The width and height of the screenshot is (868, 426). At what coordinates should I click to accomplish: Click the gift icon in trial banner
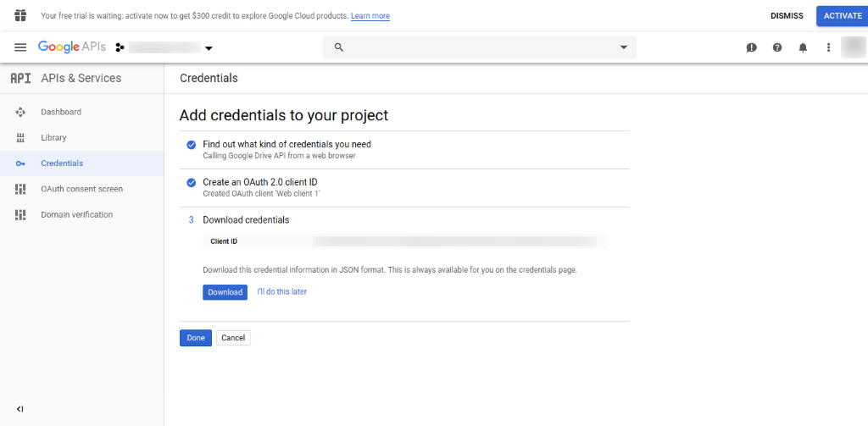pyautogui.click(x=20, y=15)
